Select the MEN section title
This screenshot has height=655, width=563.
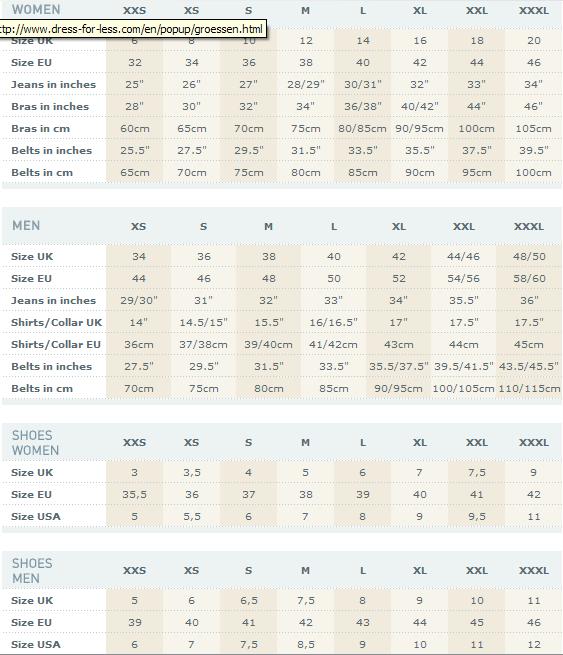click(26, 226)
